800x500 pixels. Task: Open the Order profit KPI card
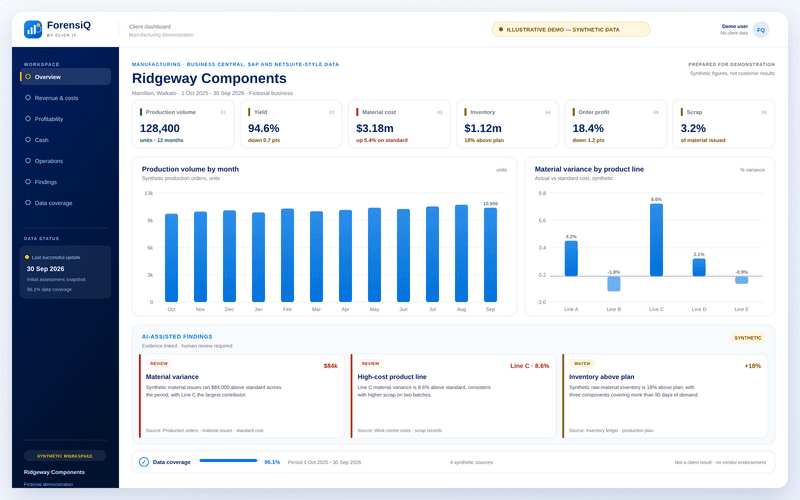pyautogui.click(x=615, y=124)
